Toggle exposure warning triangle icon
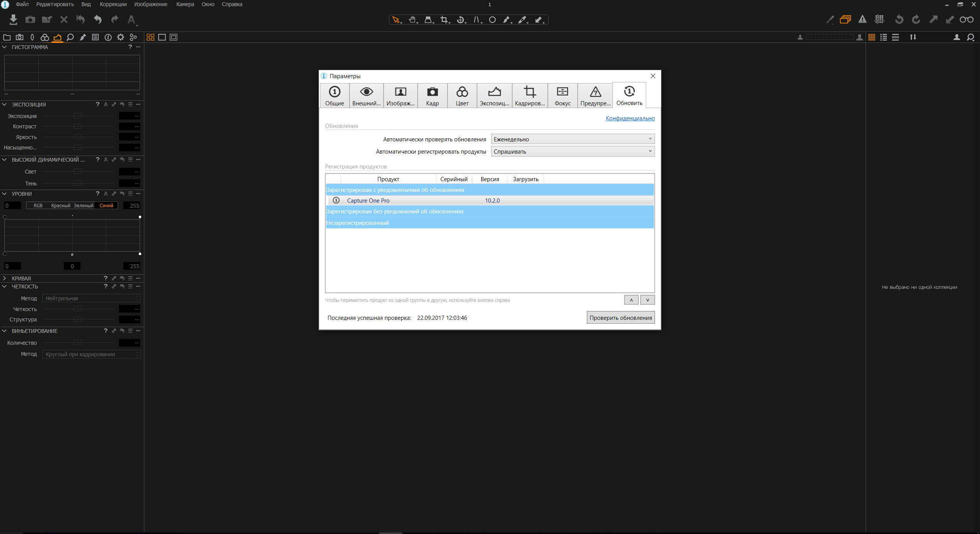This screenshot has width=980, height=534. click(862, 20)
